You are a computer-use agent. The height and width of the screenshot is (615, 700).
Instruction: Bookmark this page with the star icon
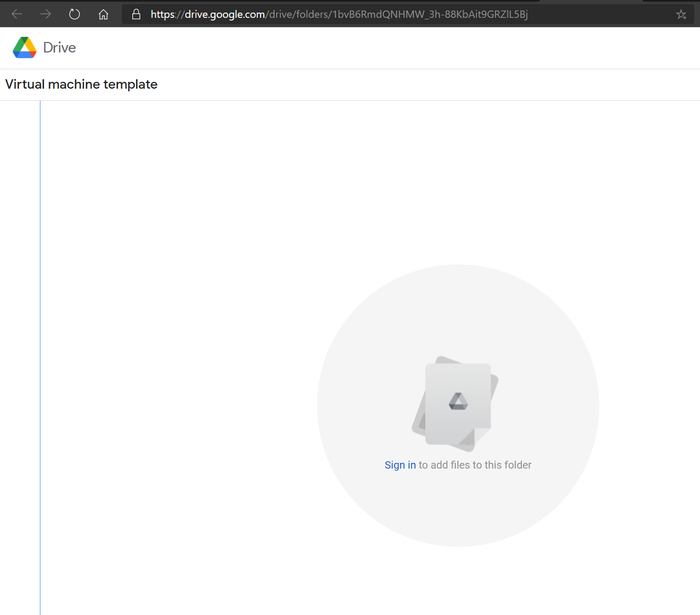[681, 14]
